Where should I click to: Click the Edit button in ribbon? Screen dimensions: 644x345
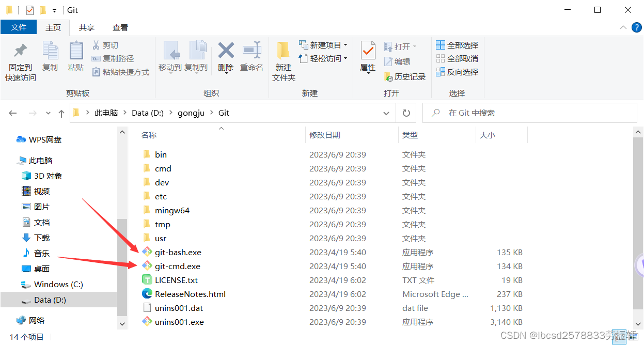[x=397, y=61]
